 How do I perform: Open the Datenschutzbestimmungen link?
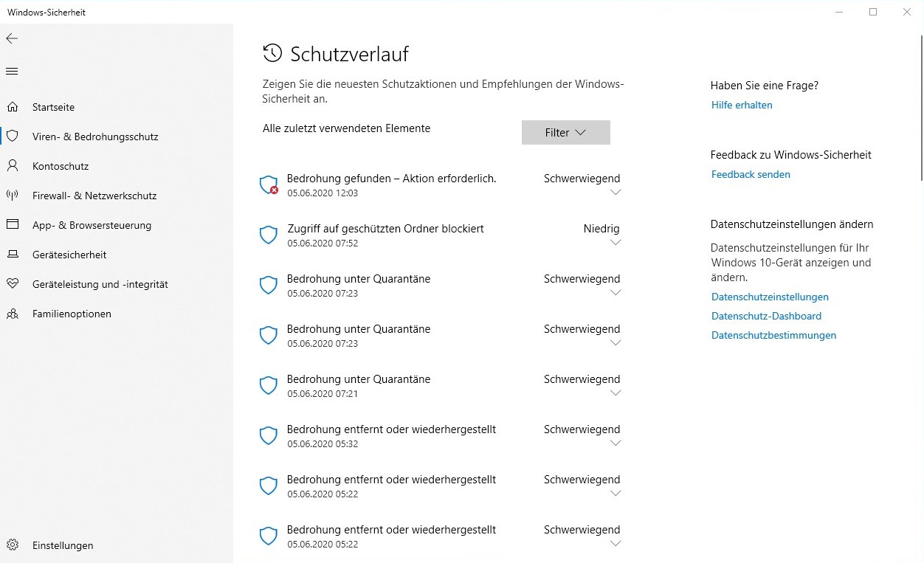[x=773, y=335]
